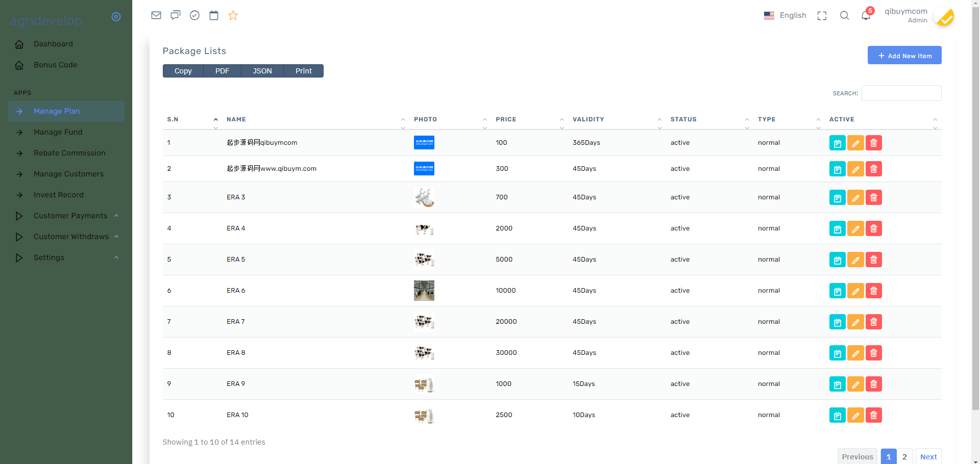Sort table by Status column
980x464 pixels.
click(x=710, y=119)
